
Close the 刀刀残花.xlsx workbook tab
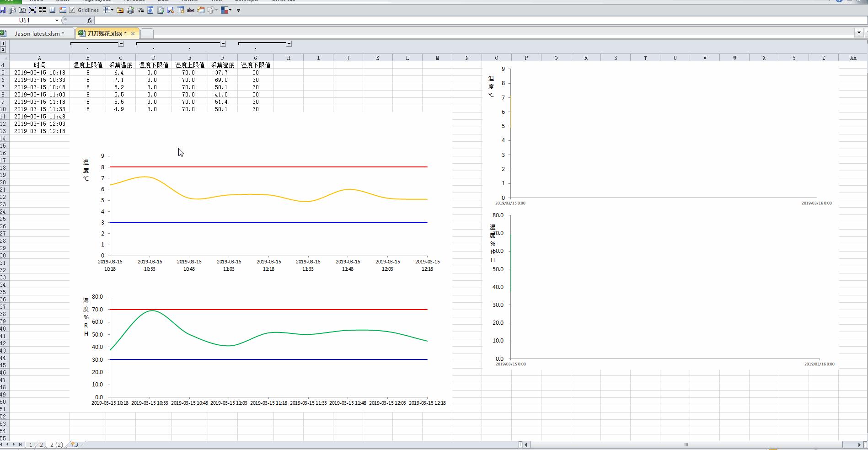133,33
